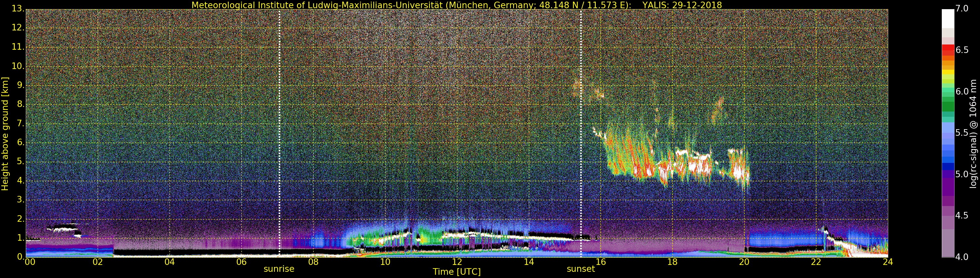
Task: Click the '5.5' colorbar tick value
Action: [962, 132]
